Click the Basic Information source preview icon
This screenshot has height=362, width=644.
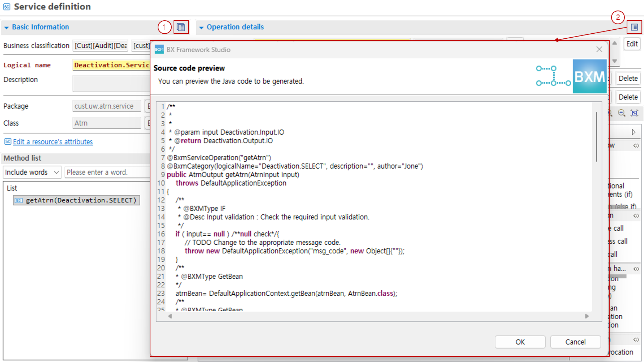click(x=181, y=27)
